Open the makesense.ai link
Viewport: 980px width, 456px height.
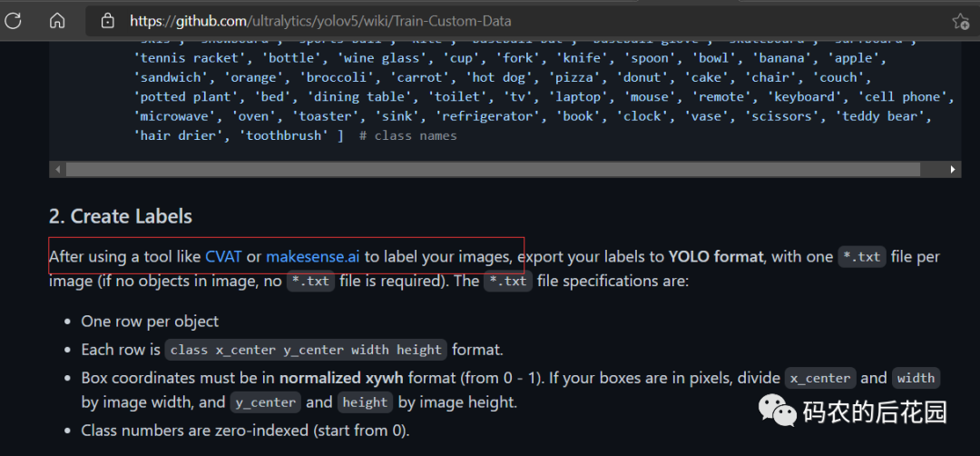312,256
